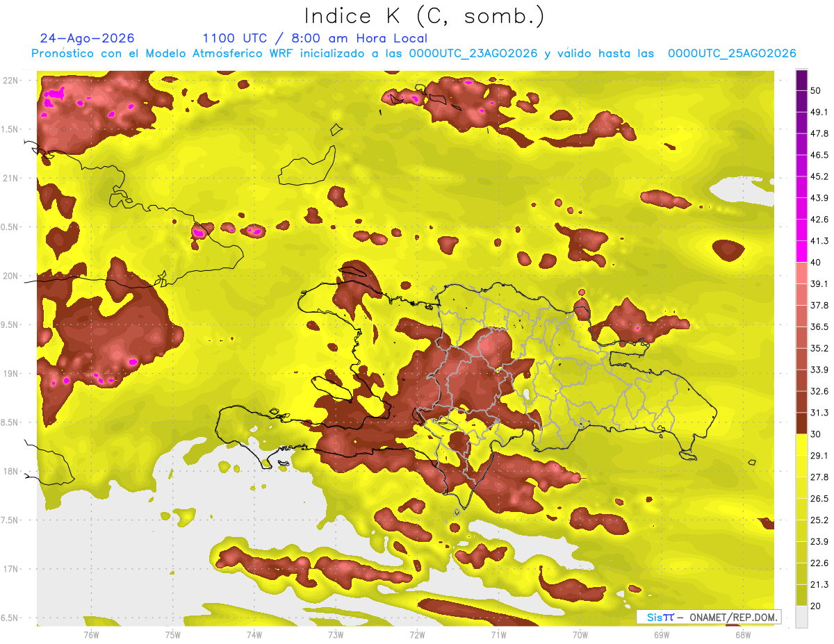Click '1100 UTC / 8:00 am Hora Local' text
Image resolution: width=834 pixels, height=644 pixels.
315,39
